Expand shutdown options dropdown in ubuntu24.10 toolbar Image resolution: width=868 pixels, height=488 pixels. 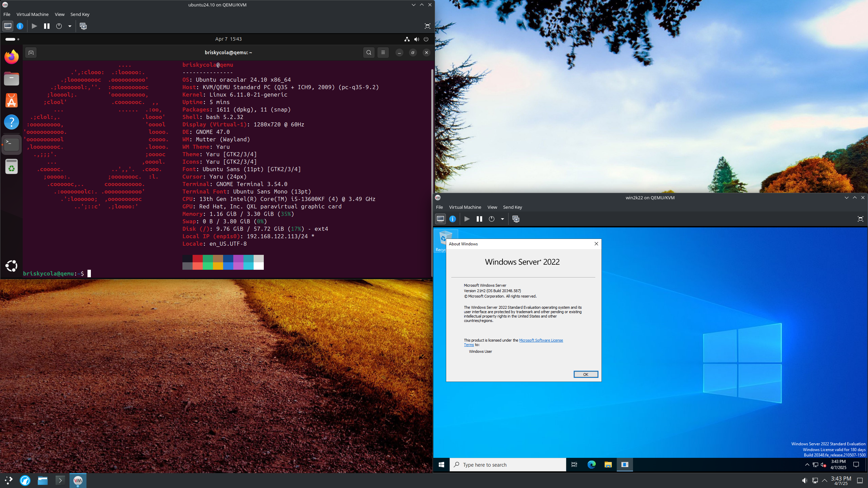point(70,26)
